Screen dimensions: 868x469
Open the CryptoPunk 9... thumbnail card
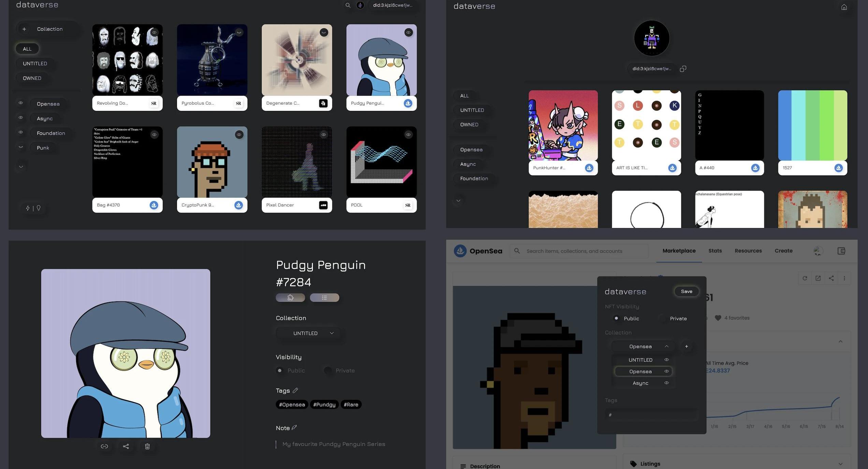(x=212, y=170)
